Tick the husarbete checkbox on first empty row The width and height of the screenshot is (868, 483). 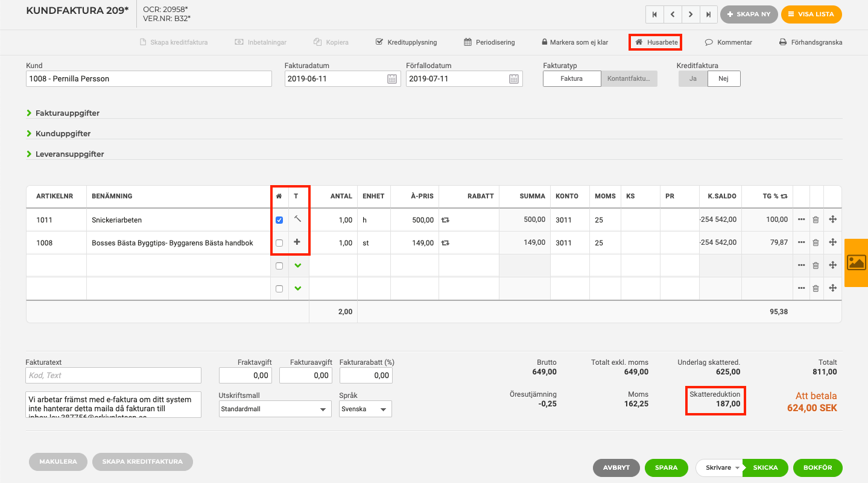pyautogui.click(x=279, y=266)
